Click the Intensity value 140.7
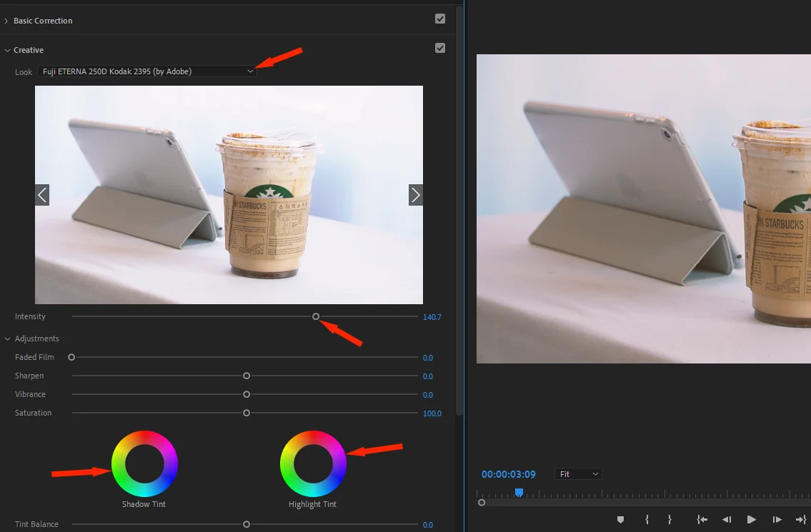 point(432,317)
